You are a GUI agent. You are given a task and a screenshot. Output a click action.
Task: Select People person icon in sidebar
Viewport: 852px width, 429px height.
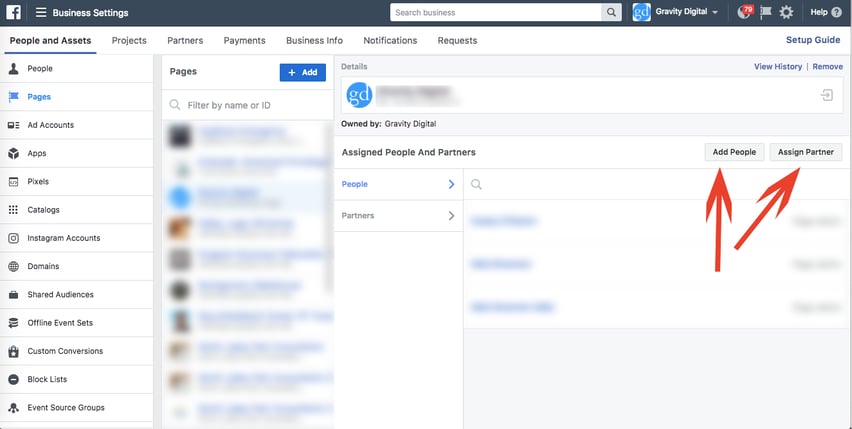(14, 68)
